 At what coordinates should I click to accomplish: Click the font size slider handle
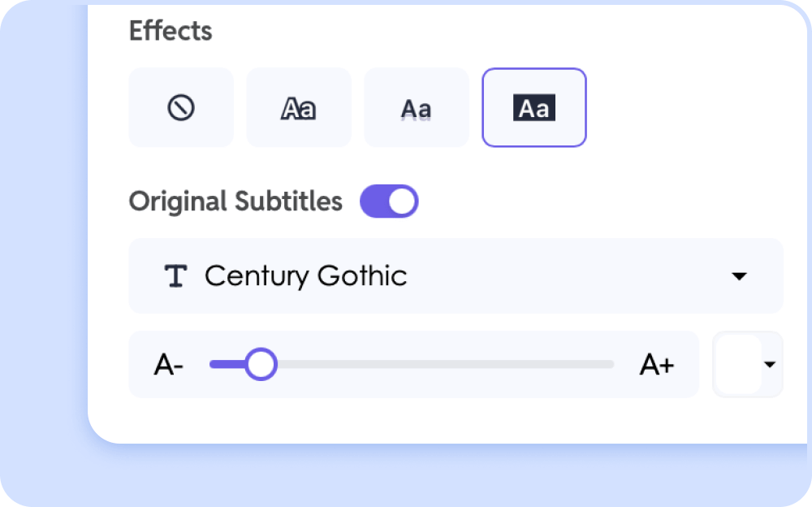point(261,365)
